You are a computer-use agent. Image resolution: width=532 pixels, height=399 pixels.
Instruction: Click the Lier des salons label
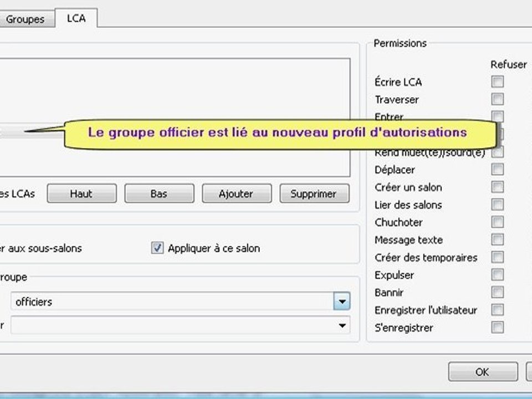click(408, 205)
